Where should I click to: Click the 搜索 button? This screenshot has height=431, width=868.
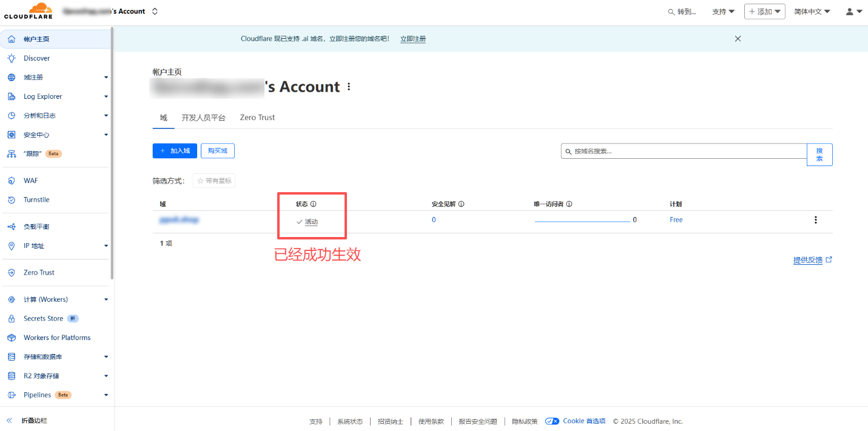point(819,155)
